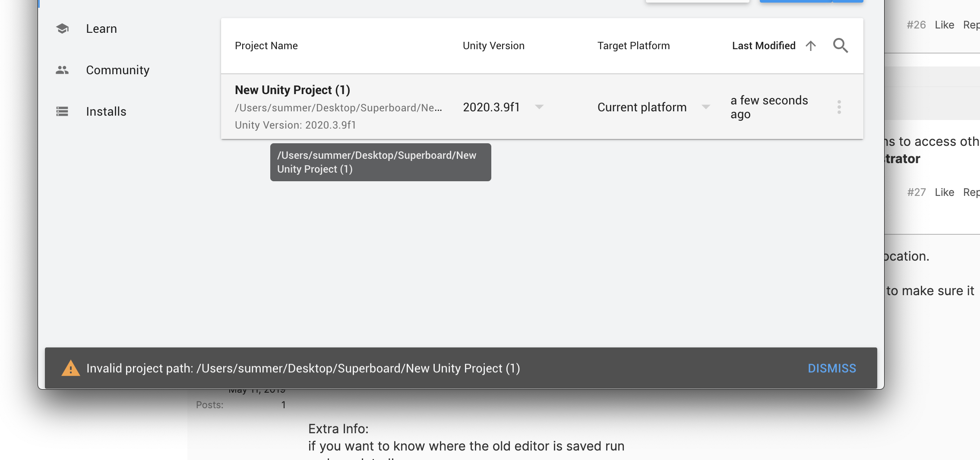This screenshot has height=460, width=980.
Task: Click Like on forum post #27
Action: click(x=944, y=192)
